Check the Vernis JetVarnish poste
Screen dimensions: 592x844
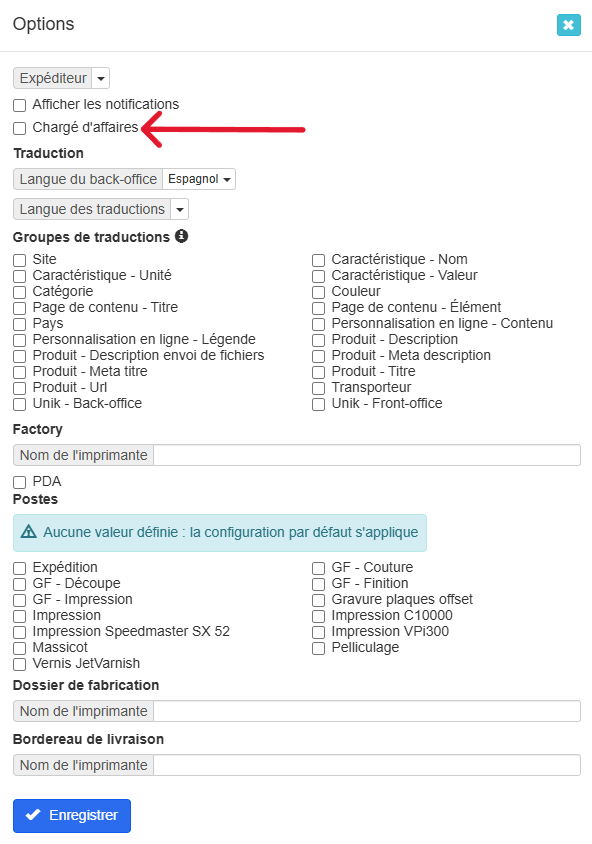pos(20,664)
